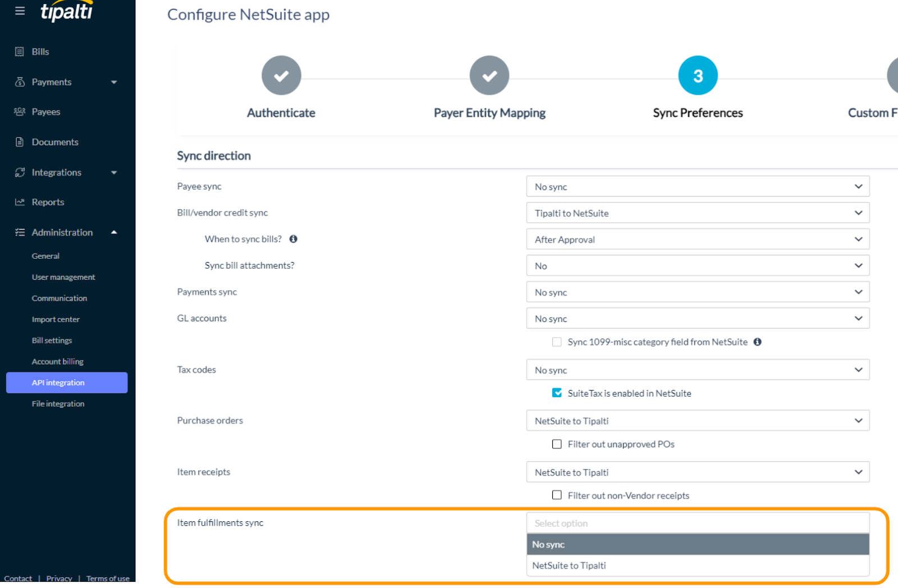
Task: Open File integration page
Action: pyautogui.click(x=58, y=404)
